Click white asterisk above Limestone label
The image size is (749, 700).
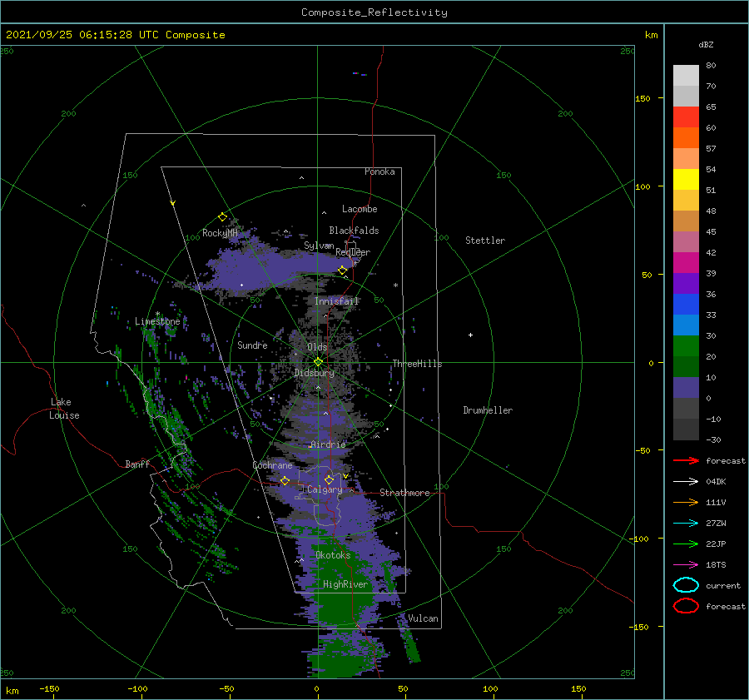[x=157, y=314]
